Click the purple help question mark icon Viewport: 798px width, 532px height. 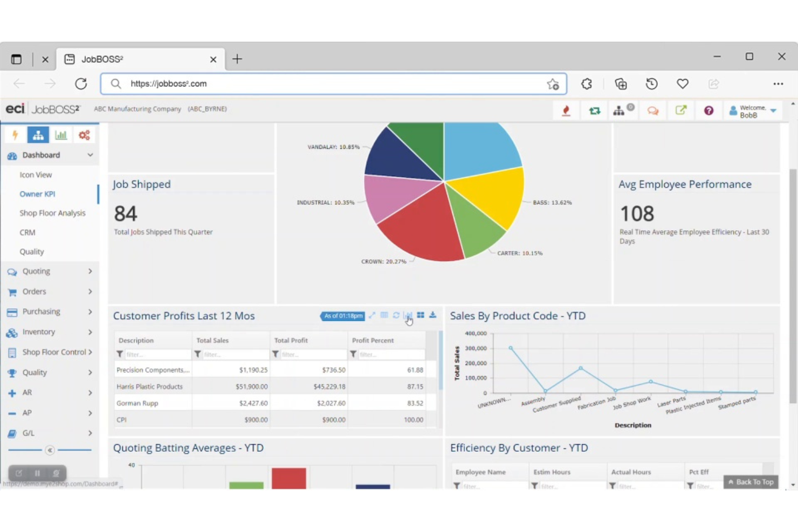(x=708, y=110)
